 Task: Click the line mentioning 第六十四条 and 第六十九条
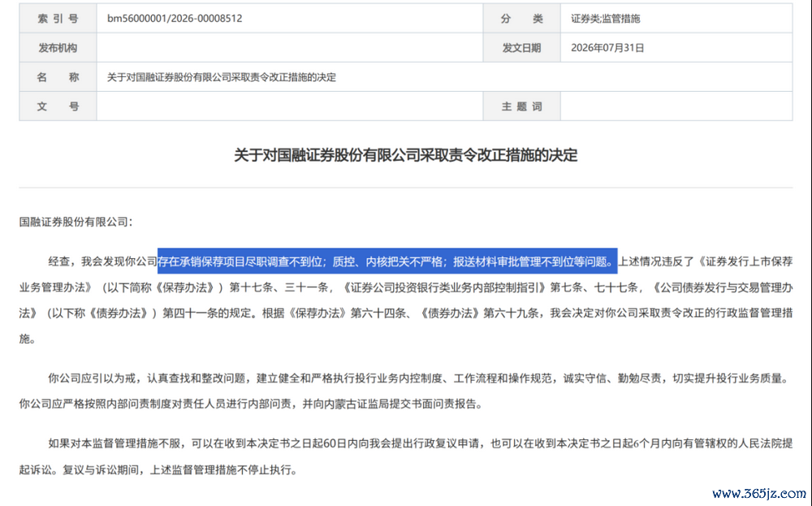406,314
